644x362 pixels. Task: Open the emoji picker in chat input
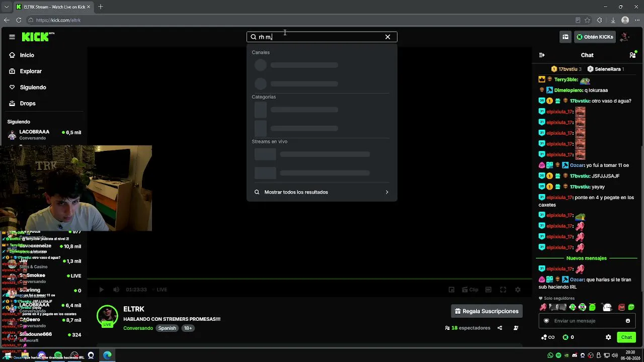(627, 321)
